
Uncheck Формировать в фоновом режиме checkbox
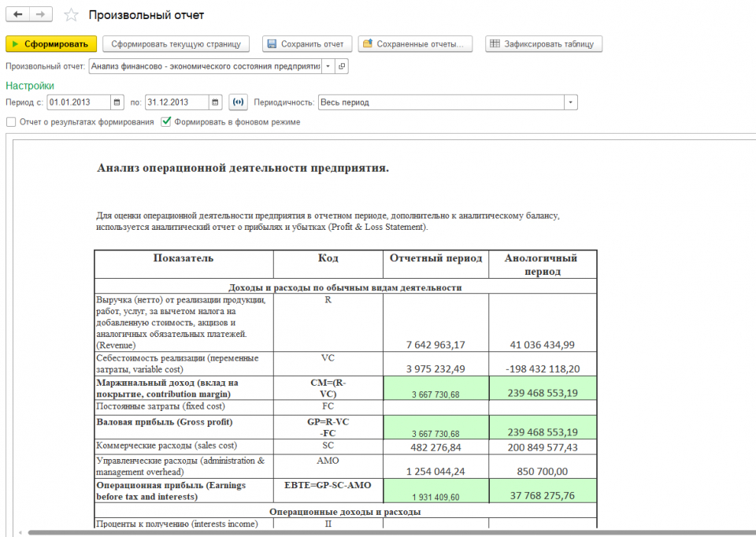pyautogui.click(x=166, y=121)
